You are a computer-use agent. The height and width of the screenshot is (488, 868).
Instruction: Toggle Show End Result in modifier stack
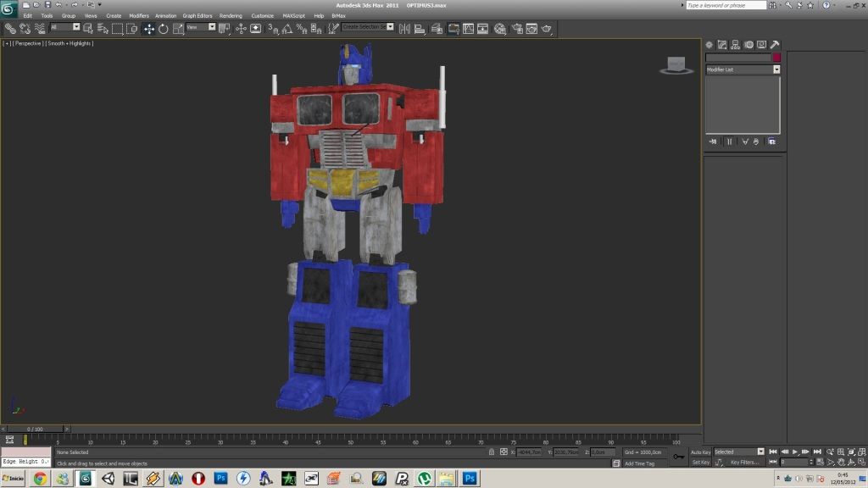click(730, 141)
